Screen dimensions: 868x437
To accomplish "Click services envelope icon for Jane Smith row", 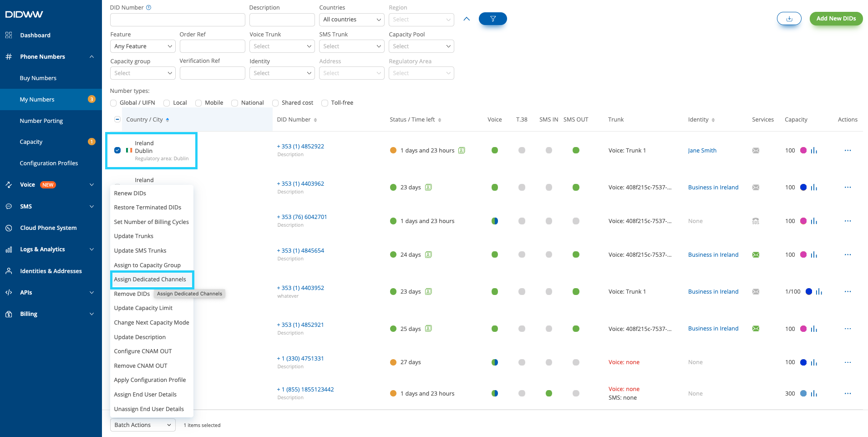I will coord(756,150).
